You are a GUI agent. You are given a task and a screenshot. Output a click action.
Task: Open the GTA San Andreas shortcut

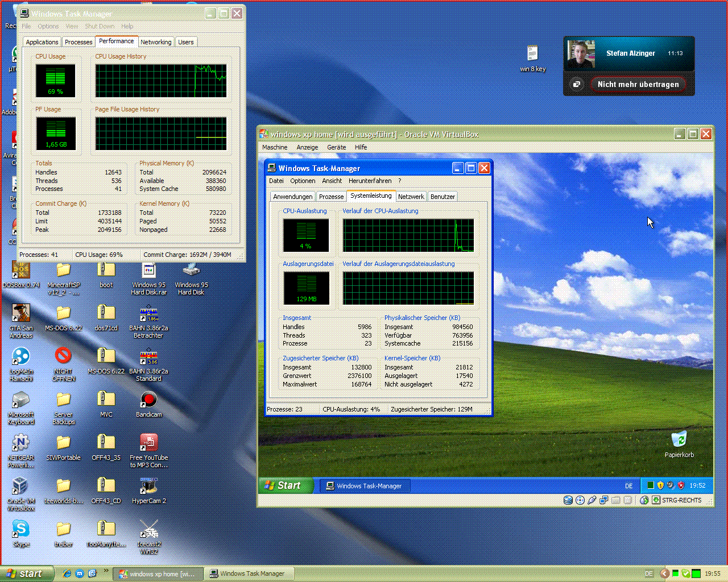point(21,313)
